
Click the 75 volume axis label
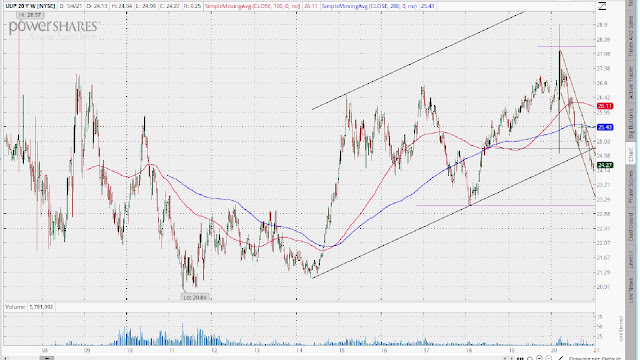click(600, 317)
